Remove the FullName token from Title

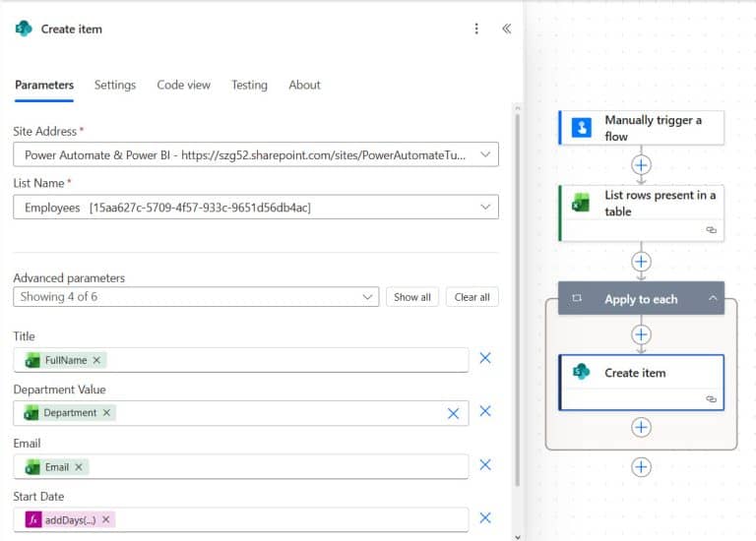pos(96,360)
